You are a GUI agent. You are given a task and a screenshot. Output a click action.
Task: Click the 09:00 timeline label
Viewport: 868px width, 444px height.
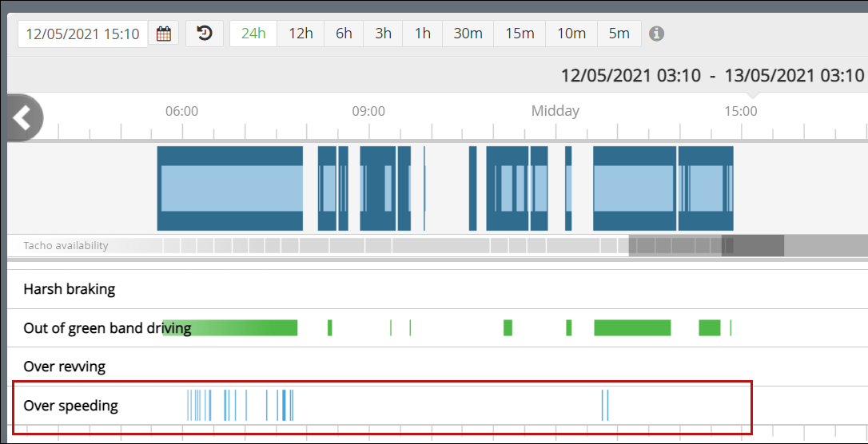[368, 112]
